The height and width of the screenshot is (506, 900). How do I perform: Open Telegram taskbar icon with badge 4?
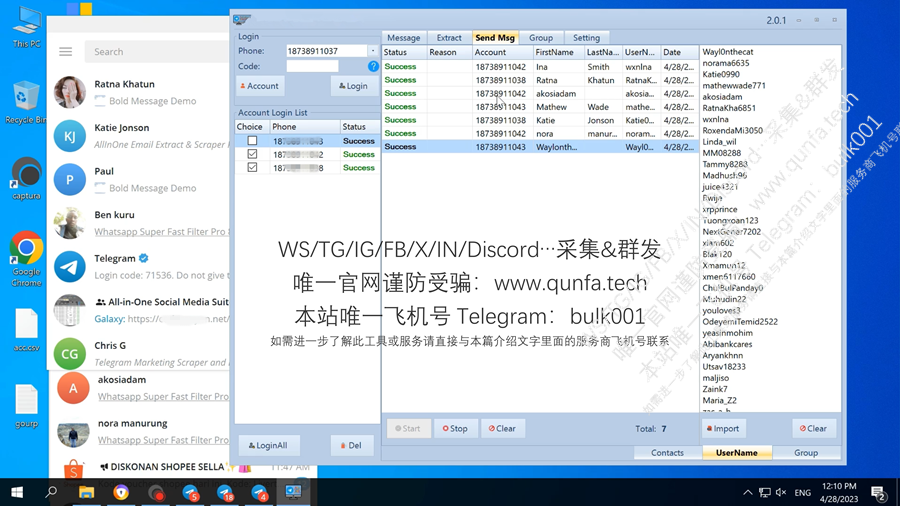click(259, 492)
